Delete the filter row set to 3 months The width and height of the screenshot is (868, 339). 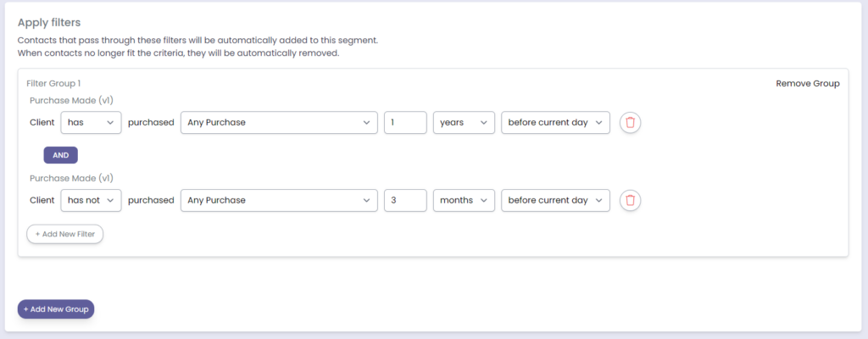(630, 200)
